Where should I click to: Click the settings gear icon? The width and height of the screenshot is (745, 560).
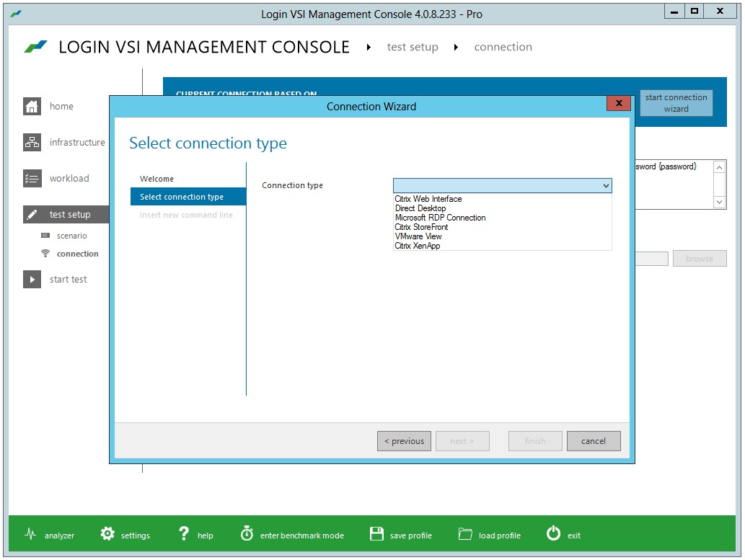107,534
